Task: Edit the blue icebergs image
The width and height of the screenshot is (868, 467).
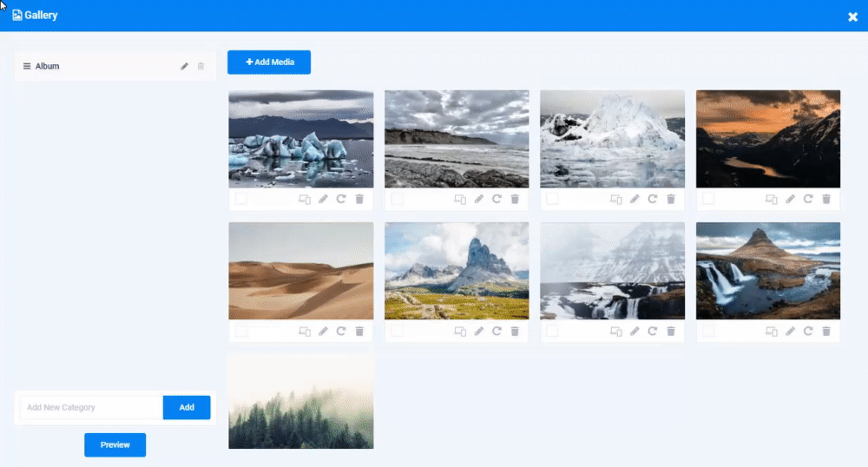Action: (x=323, y=199)
